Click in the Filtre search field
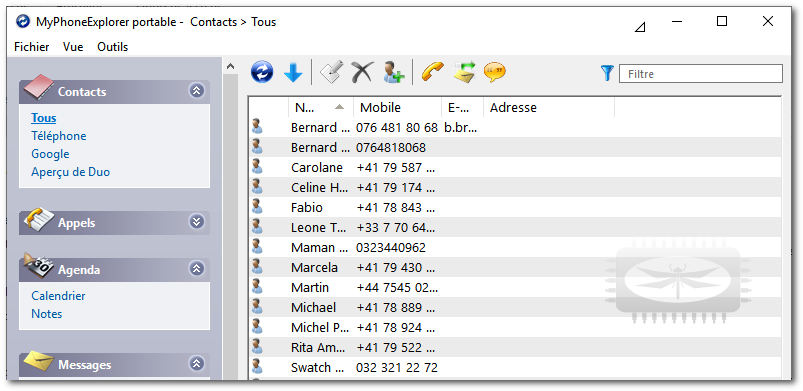The image size is (803, 391). (701, 74)
